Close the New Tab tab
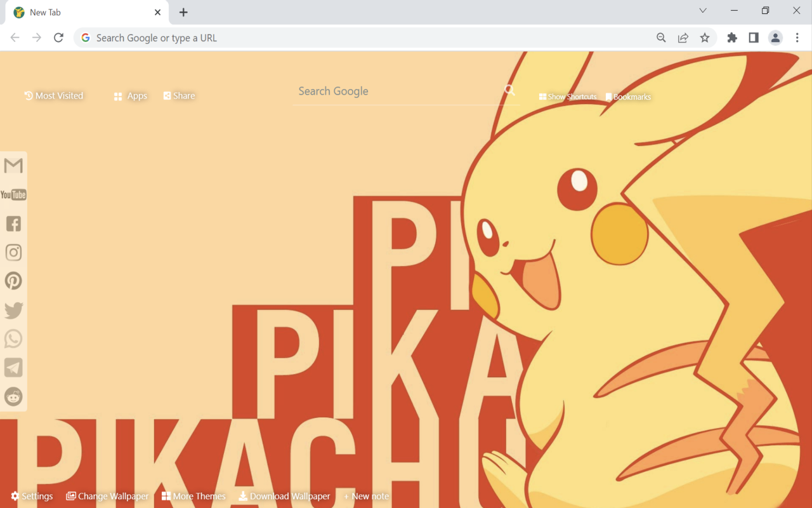 tap(157, 12)
